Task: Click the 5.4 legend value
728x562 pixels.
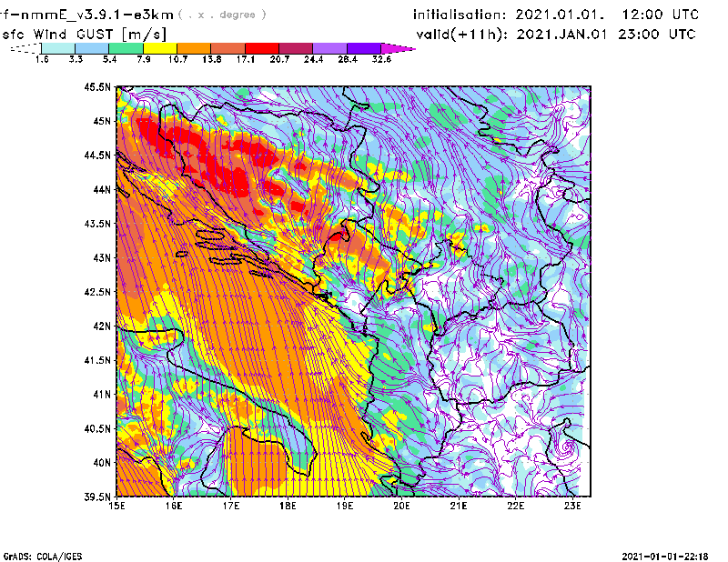Action: [x=109, y=59]
